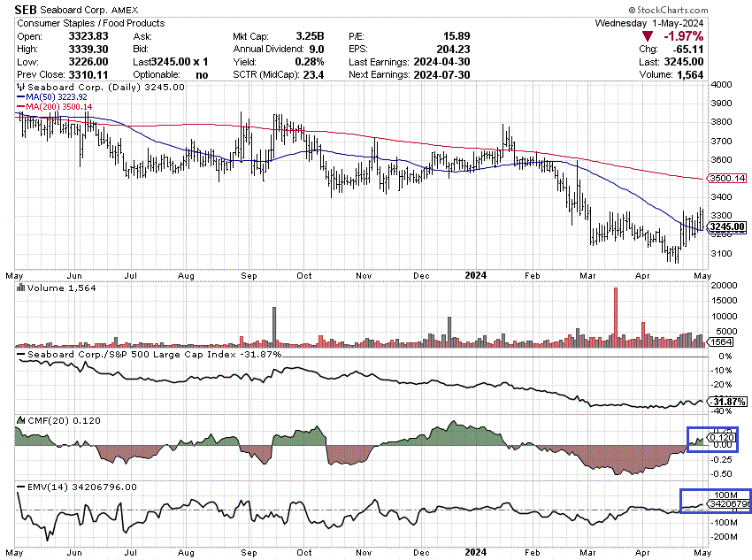Screen dimensions: 752x560
Task: Click the 3245.00 last price label
Action: (727, 228)
